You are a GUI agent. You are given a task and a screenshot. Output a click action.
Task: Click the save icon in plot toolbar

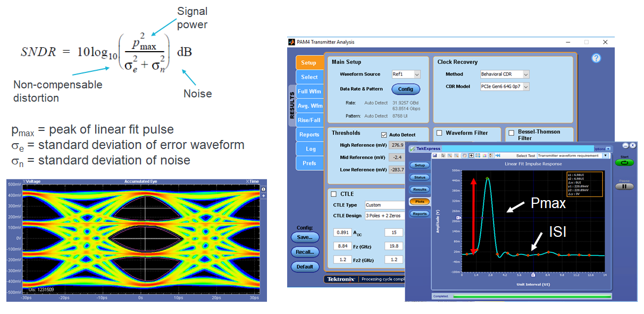coord(434,155)
